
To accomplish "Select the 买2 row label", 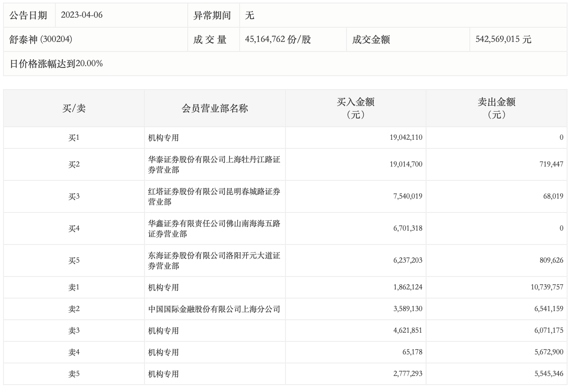I will point(74,164).
